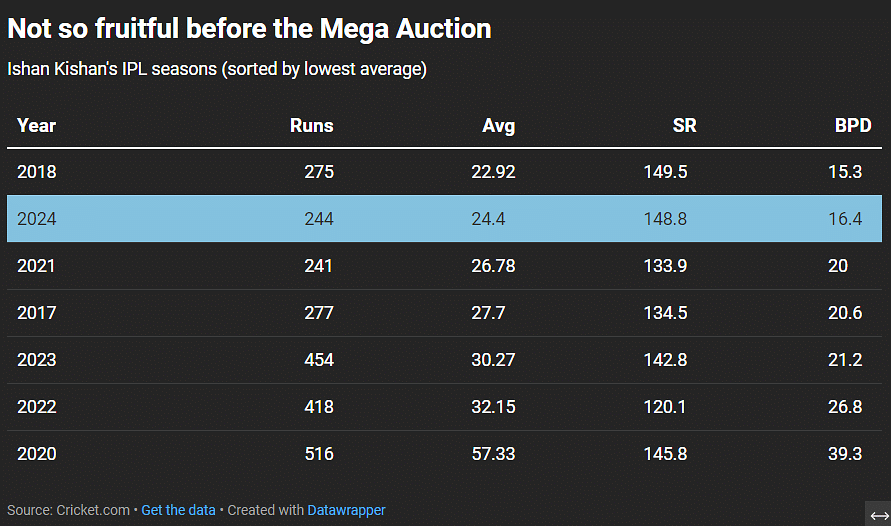This screenshot has width=891, height=526.
Task: Click the 2023 year cell
Action: point(37,360)
